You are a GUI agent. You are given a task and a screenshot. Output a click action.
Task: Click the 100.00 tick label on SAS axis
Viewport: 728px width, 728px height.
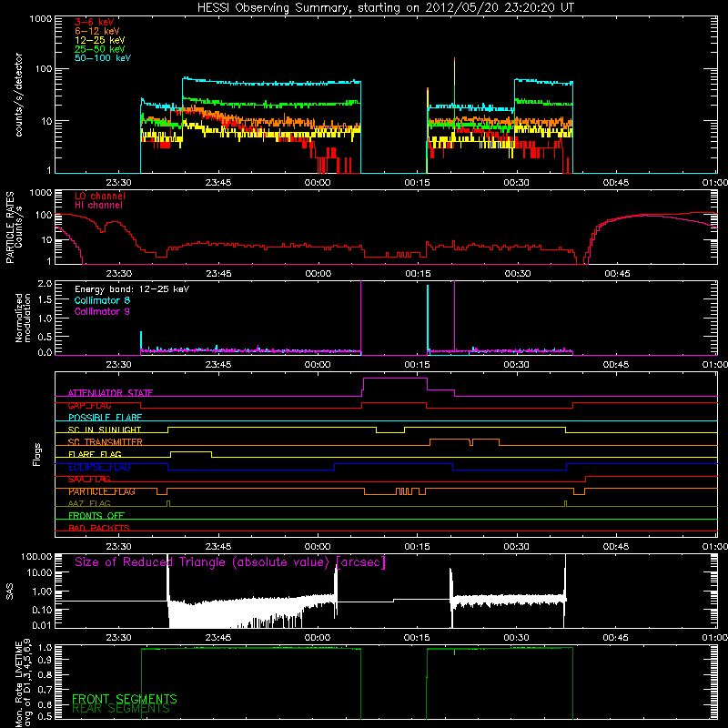[x=36, y=556]
